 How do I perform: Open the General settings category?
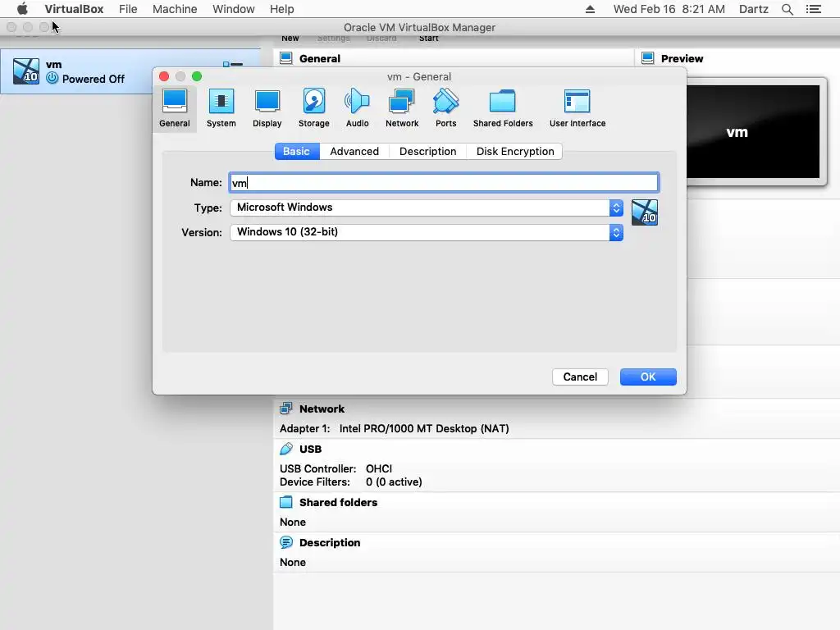point(175,107)
